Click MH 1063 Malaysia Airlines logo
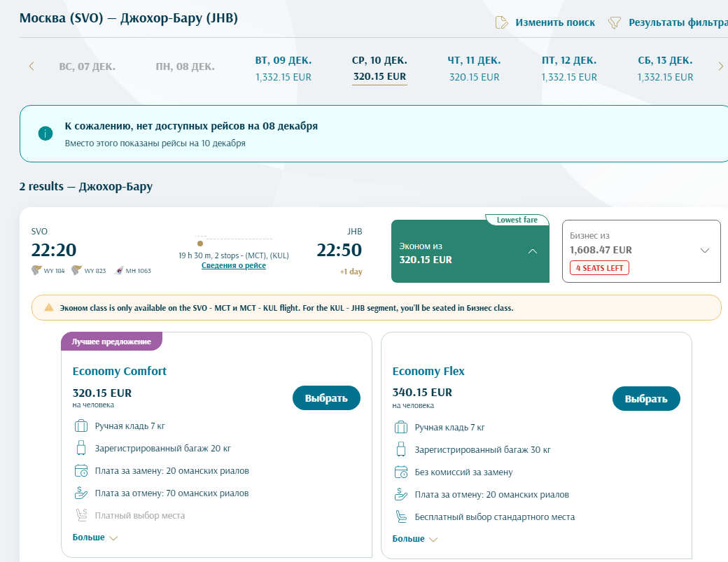Image resolution: width=728 pixels, height=562 pixels. coord(119,271)
